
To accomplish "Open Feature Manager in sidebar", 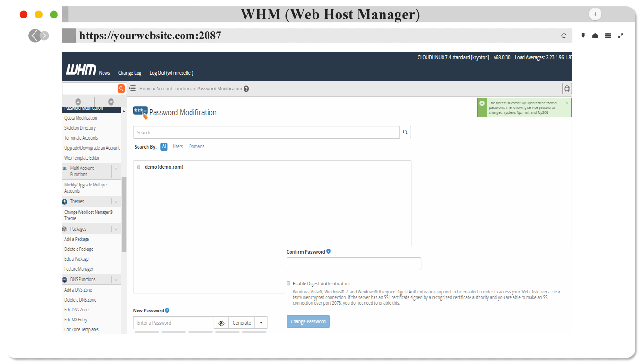I will [x=79, y=269].
